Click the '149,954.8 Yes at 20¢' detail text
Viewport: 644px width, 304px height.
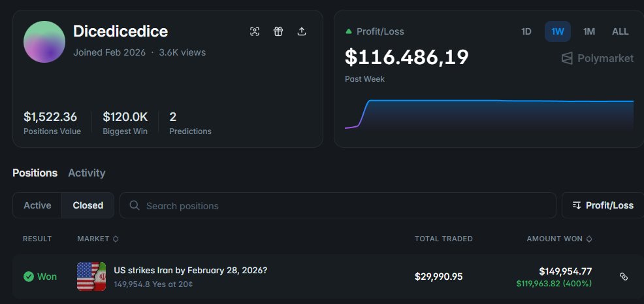[x=153, y=284]
